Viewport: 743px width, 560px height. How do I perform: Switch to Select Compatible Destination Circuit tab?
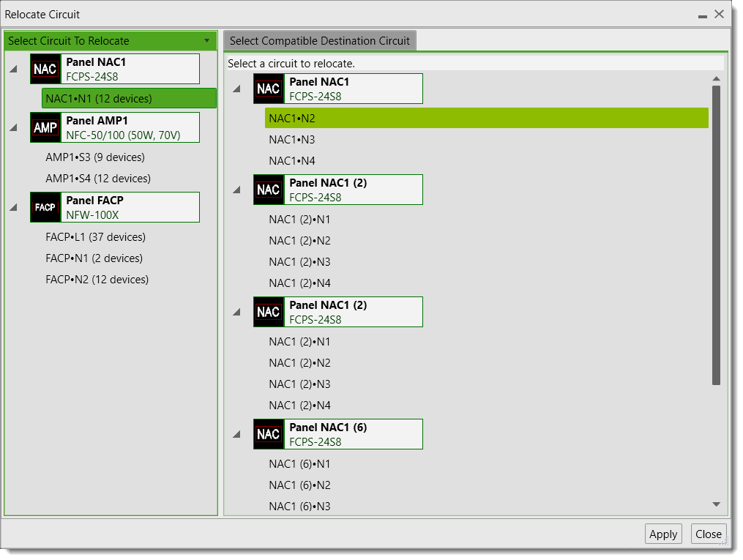[320, 41]
